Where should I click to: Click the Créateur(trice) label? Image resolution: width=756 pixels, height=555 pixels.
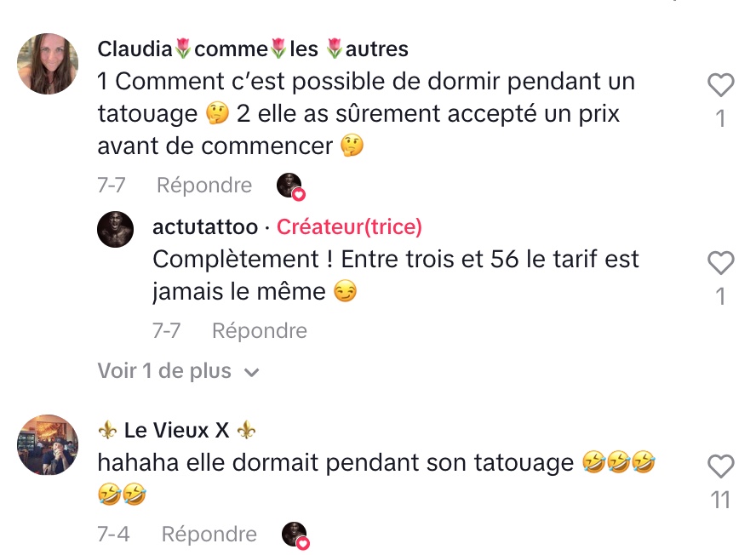(x=349, y=226)
